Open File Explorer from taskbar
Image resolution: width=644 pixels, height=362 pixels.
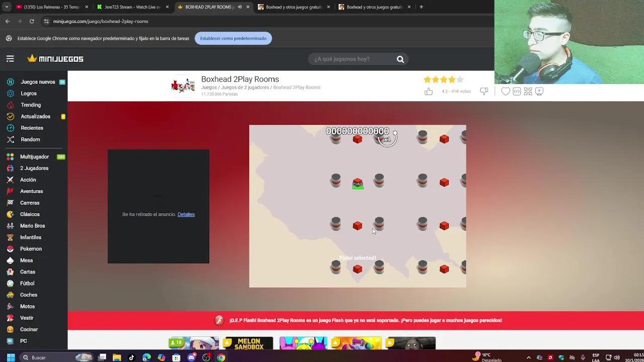tap(117, 357)
